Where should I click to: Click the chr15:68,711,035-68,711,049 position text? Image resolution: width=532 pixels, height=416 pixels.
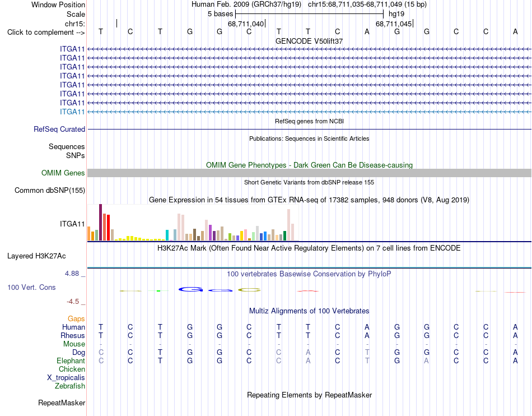tap(355, 4)
